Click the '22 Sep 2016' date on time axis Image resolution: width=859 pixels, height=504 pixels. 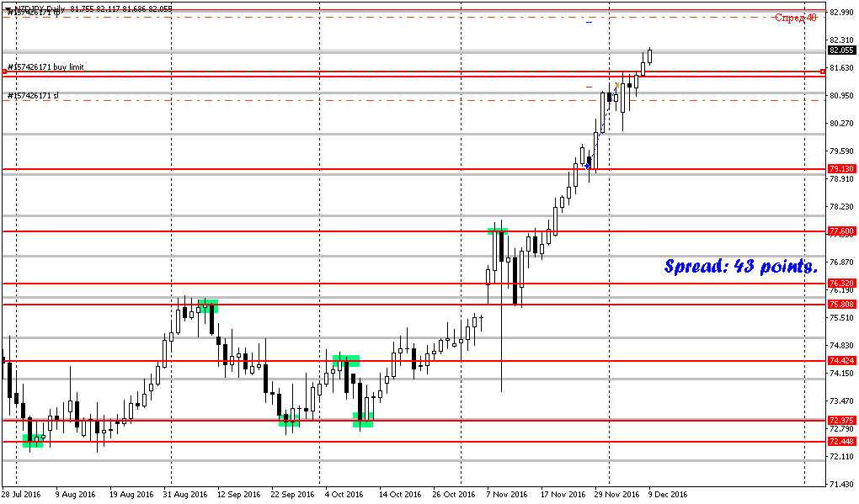click(x=292, y=494)
